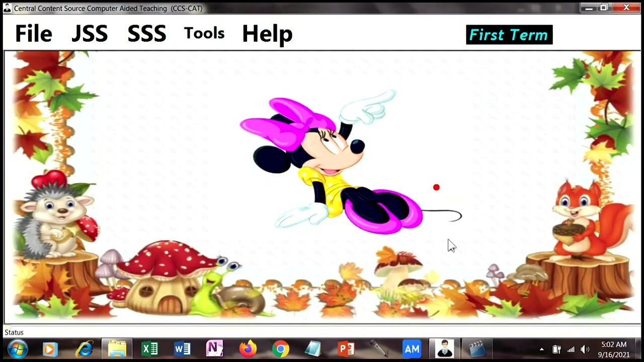Open the Tools menu
The width and height of the screenshot is (644, 362).
(x=204, y=33)
